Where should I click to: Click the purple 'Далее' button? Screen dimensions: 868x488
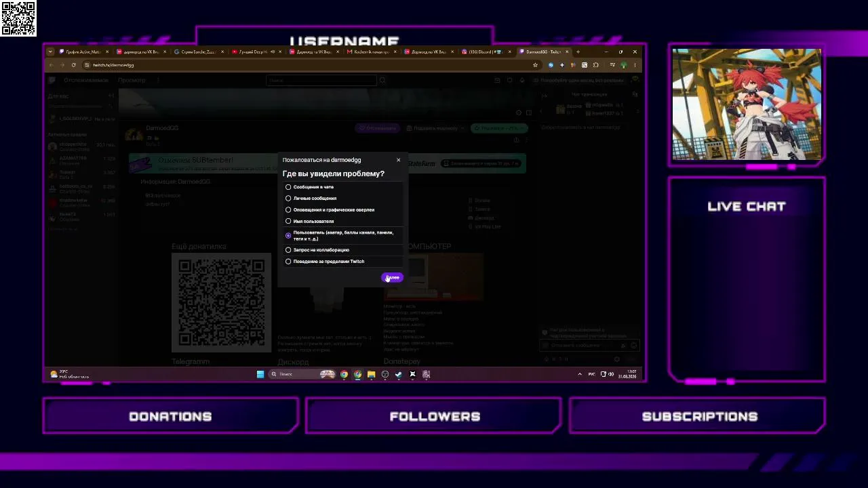[x=392, y=277]
